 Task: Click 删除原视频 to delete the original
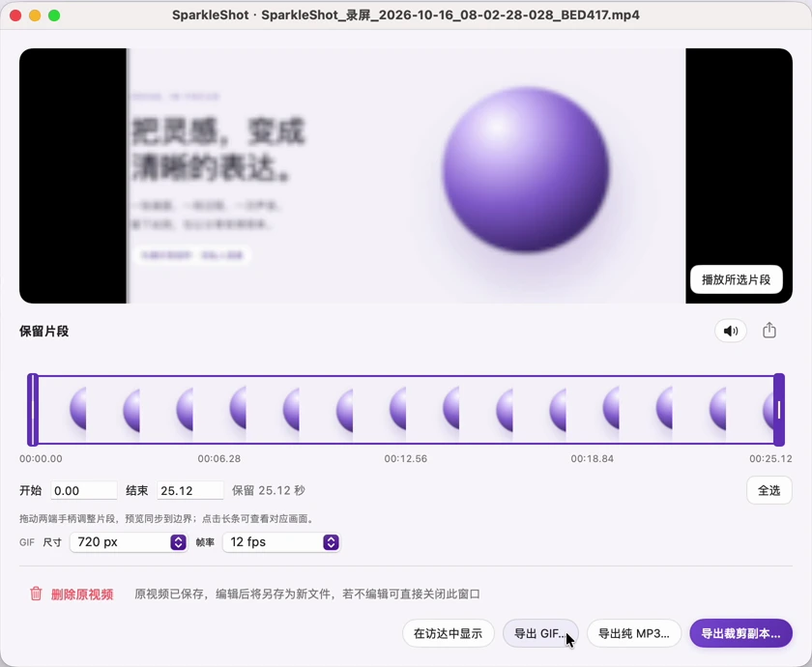[x=82, y=594]
